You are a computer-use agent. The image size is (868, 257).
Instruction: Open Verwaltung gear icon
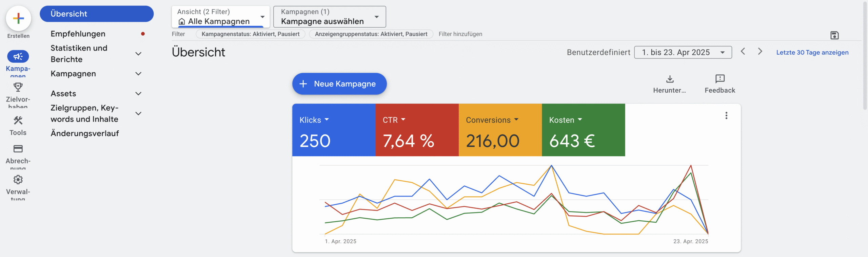[x=18, y=180]
